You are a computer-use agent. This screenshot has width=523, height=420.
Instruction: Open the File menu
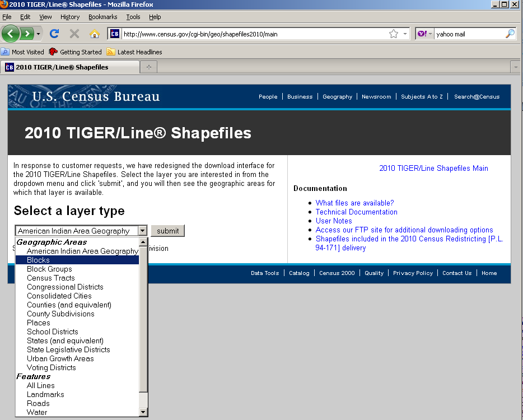[7, 17]
